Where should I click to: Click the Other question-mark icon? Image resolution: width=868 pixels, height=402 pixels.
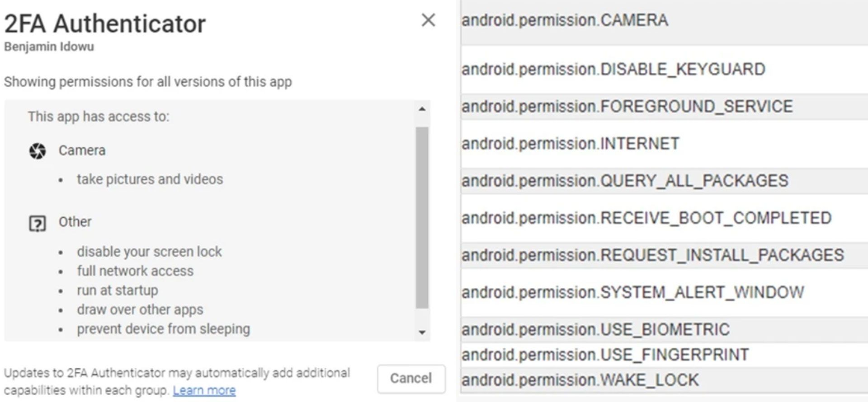pos(38,223)
